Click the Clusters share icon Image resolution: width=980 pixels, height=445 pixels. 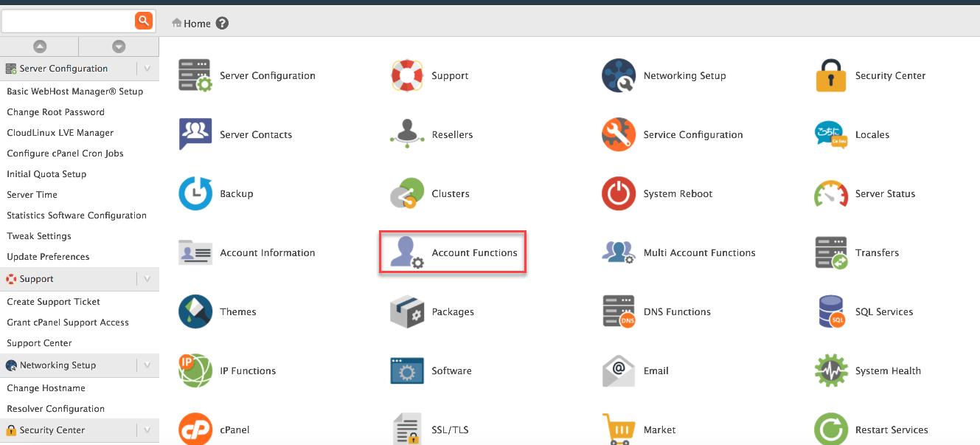(407, 193)
